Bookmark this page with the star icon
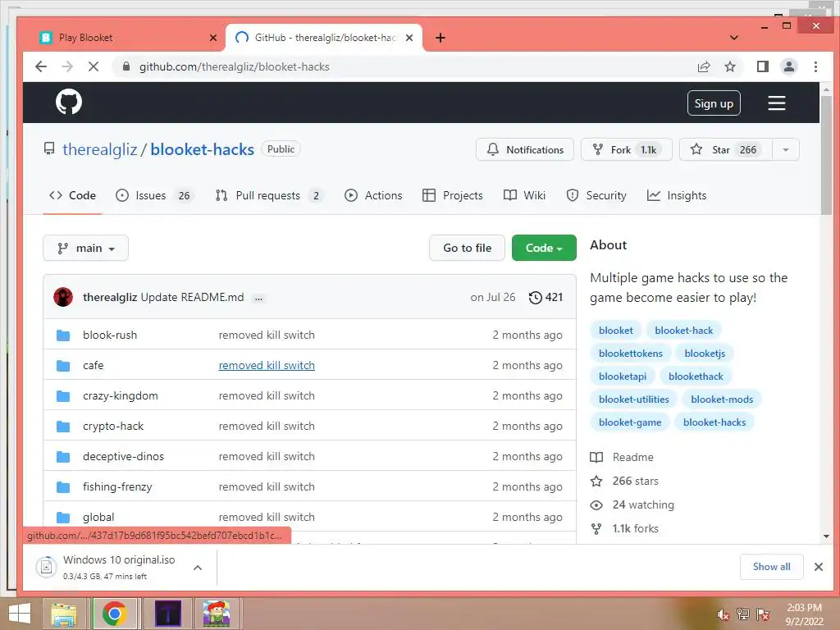 729,66
